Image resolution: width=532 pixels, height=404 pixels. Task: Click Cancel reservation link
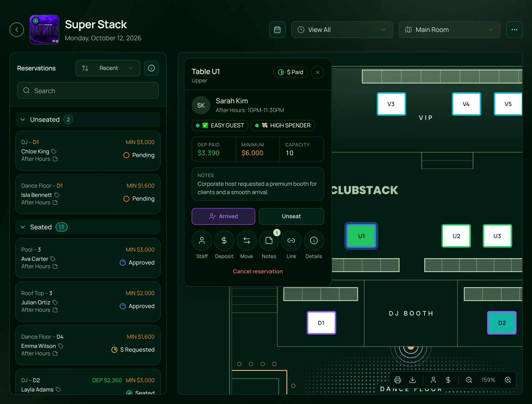tap(258, 271)
